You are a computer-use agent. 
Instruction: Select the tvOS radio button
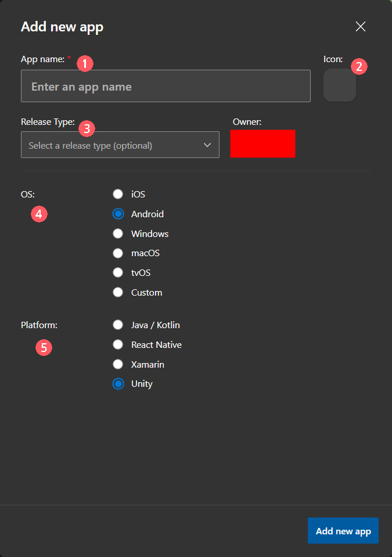click(118, 272)
